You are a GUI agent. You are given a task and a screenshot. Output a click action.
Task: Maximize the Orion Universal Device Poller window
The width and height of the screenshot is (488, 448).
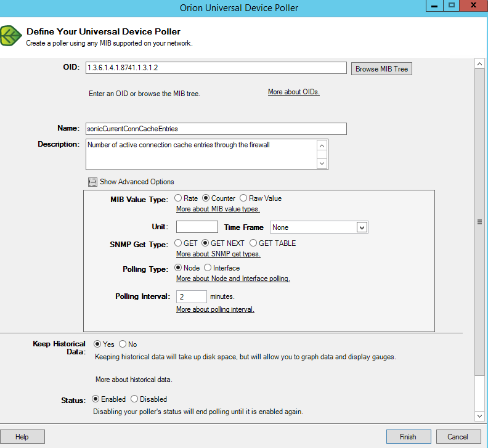pos(452,6)
